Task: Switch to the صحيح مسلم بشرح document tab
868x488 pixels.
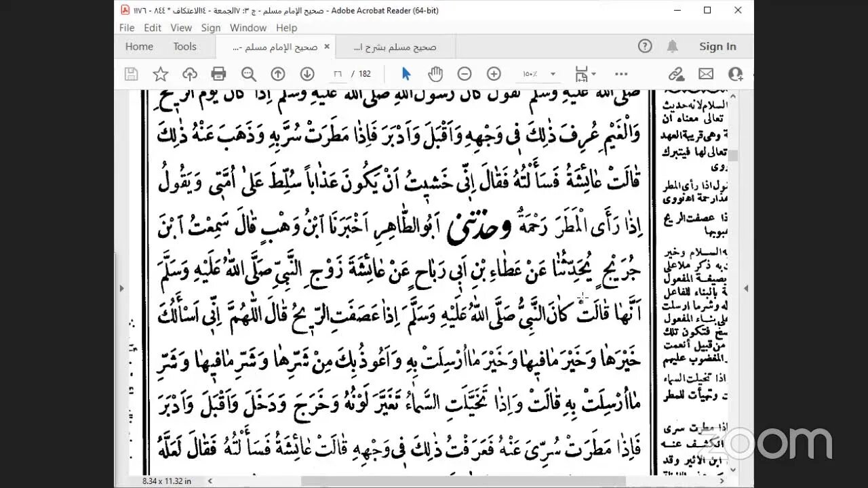Action: point(396,47)
